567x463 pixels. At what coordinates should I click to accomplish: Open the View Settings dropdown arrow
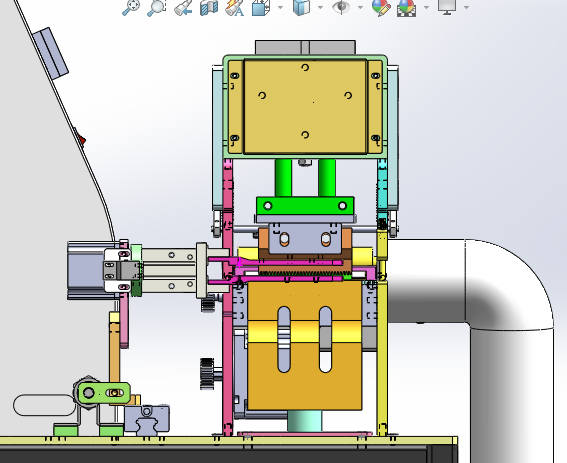[466, 7]
